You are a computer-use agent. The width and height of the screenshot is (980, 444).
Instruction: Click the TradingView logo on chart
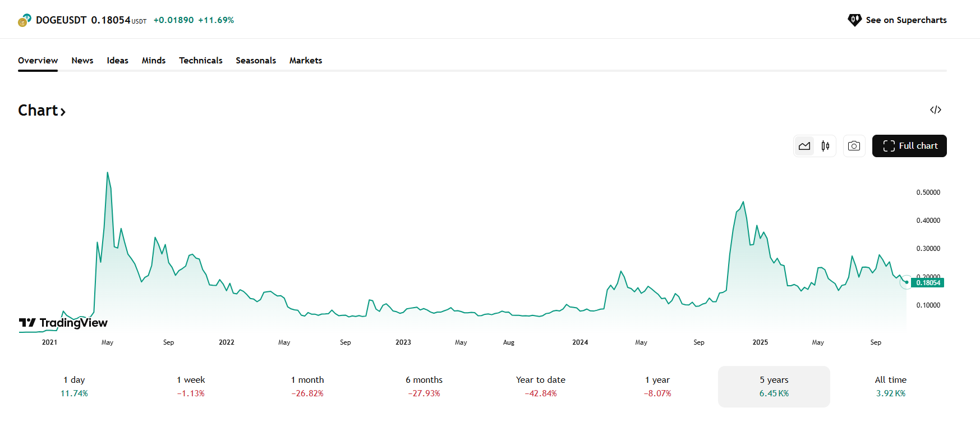(x=63, y=323)
